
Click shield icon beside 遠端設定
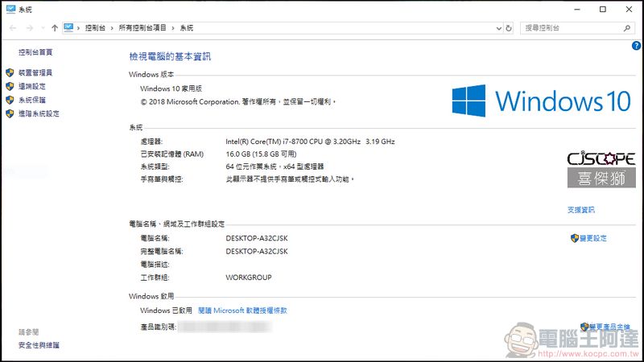point(10,86)
